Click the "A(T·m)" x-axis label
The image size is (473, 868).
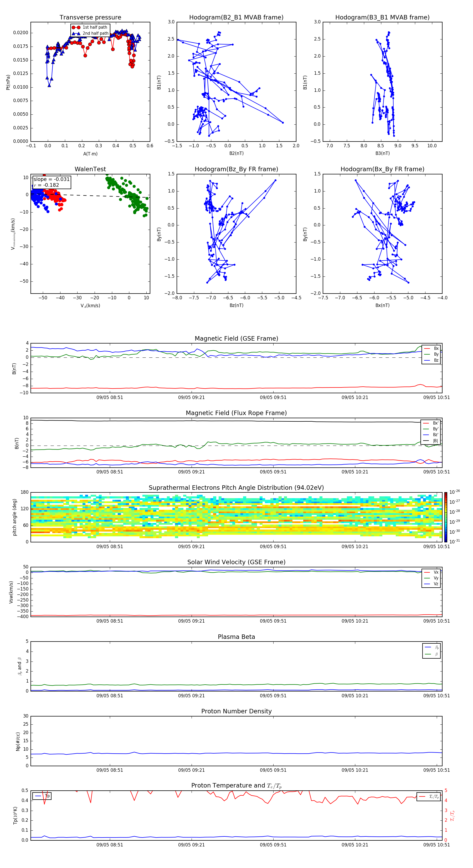[x=90, y=154]
